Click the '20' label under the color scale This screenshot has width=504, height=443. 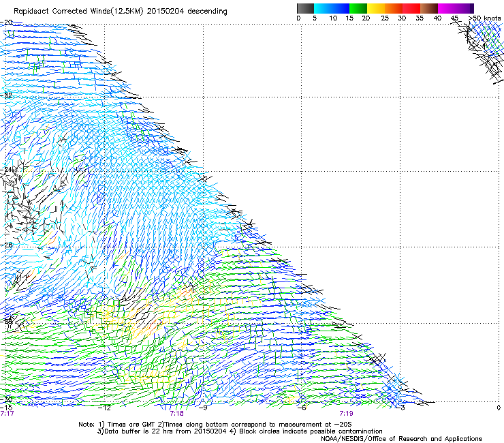coord(366,18)
